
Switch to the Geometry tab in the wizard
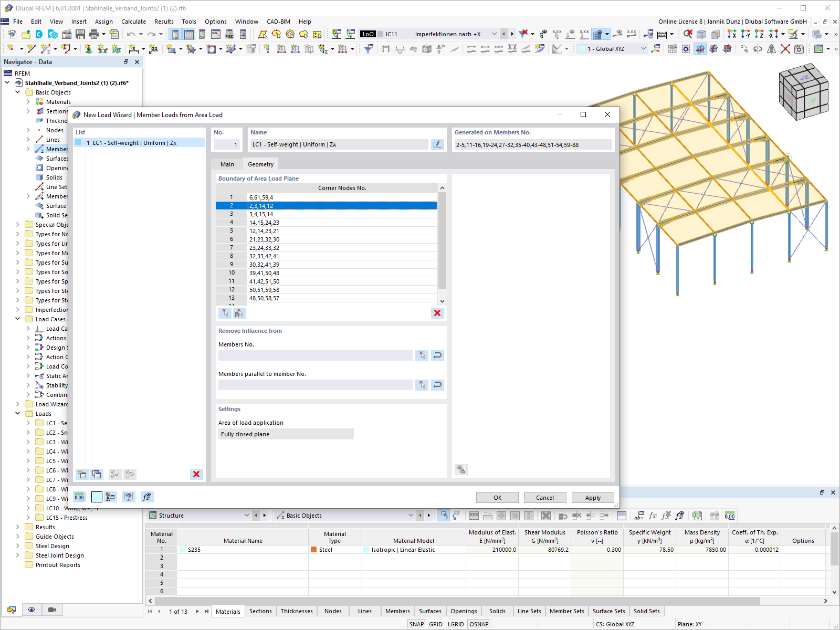[261, 164]
